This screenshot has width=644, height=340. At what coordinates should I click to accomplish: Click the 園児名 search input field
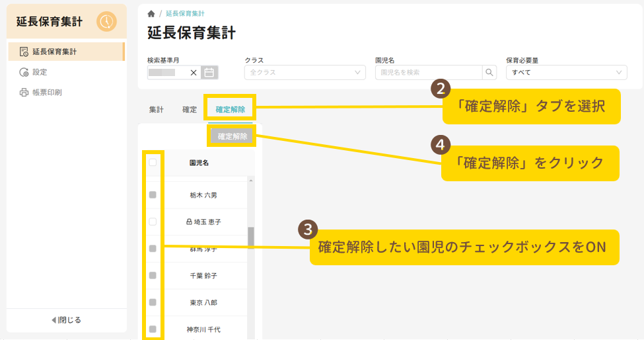[428, 73]
